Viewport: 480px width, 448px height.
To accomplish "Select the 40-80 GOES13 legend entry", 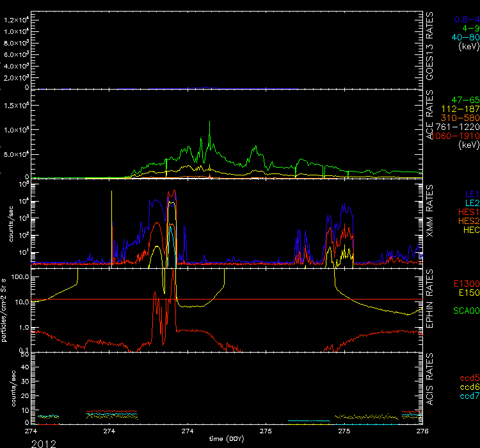I will (465, 37).
